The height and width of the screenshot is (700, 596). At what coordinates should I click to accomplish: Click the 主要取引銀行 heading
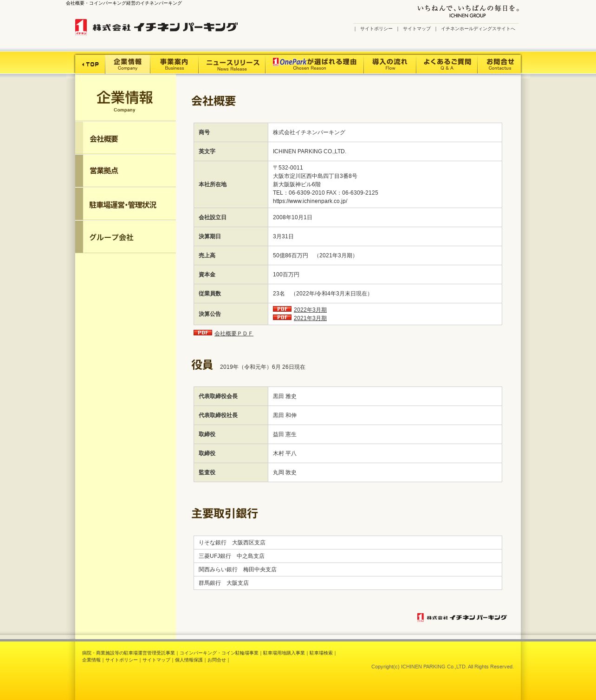pos(225,513)
